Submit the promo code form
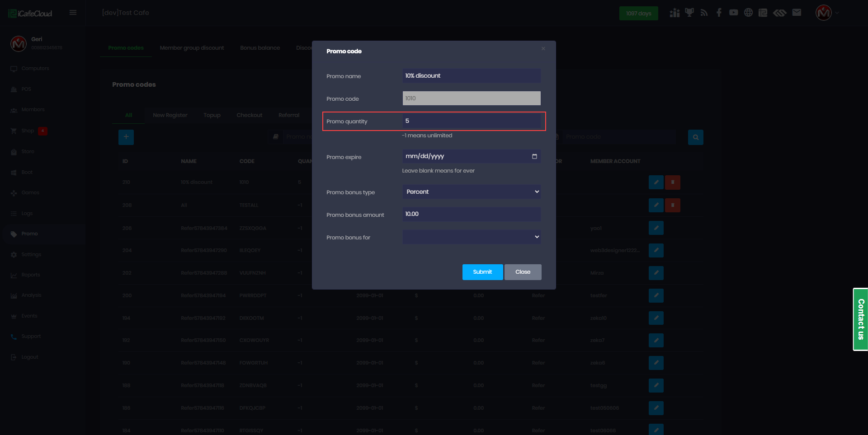 [482, 272]
